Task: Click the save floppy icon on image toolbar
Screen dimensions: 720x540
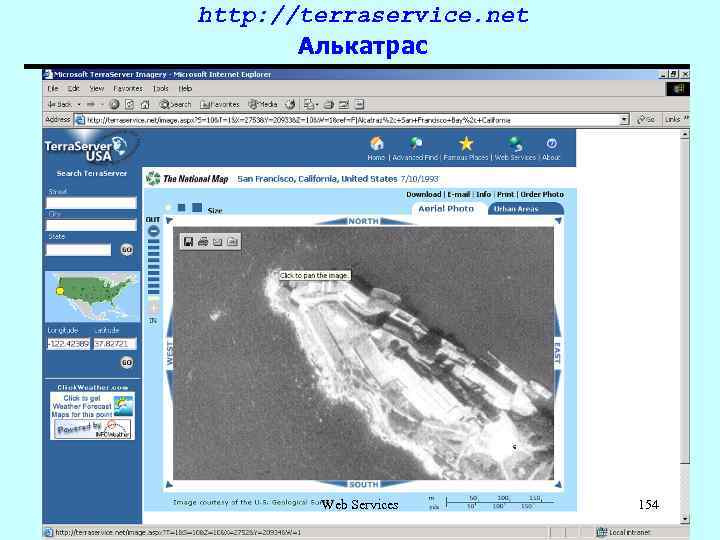Action: (x=188, y=242)
